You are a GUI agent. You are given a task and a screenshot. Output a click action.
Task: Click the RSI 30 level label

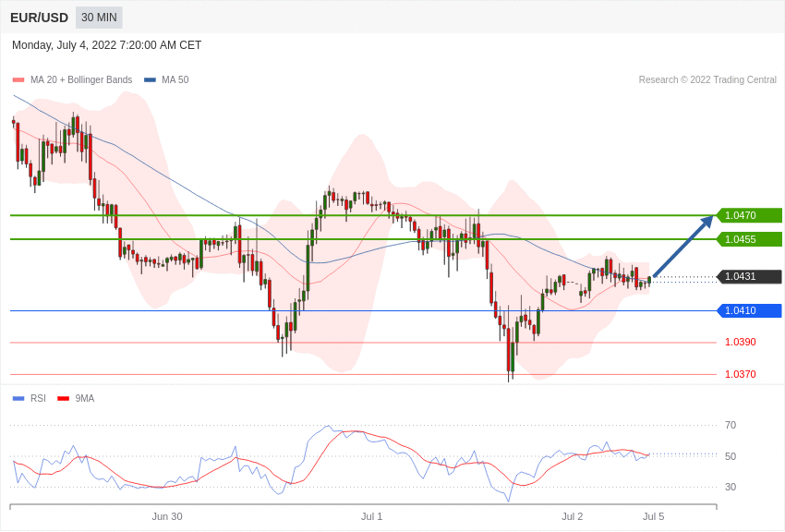[x=731, y=487]
